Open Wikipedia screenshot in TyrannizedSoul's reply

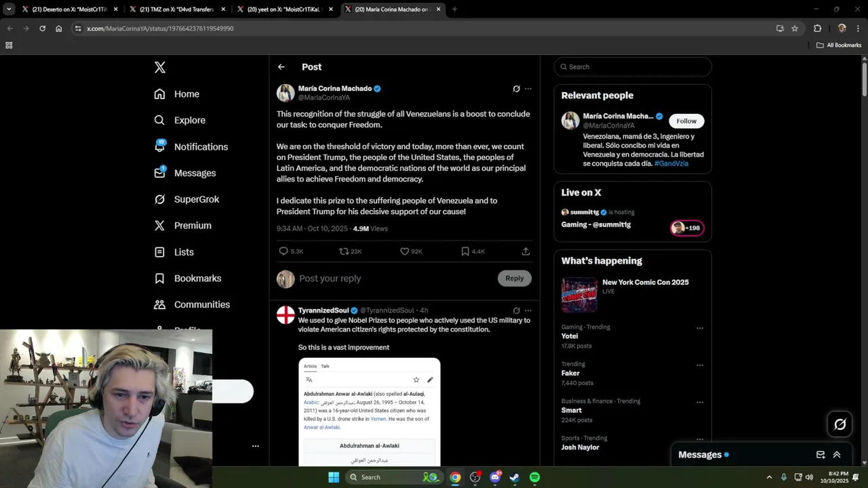370,412
